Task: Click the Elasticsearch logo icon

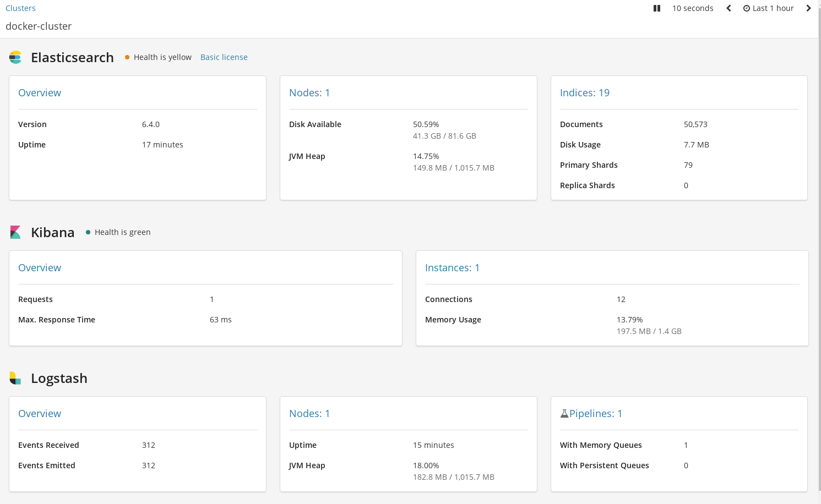Action: tap(15, 57)
